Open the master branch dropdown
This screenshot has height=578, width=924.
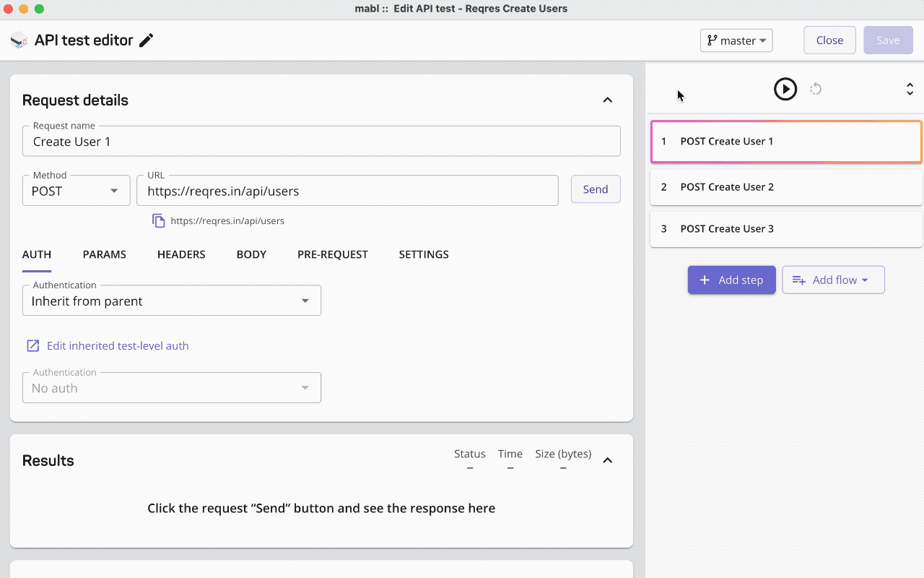pyautogui.click(x=736, y=40)
